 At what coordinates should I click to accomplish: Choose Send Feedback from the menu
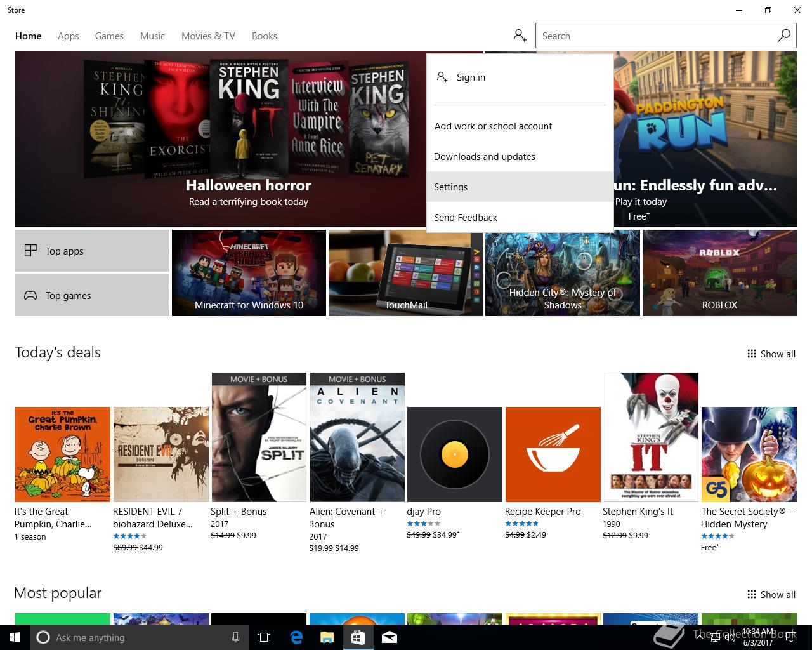point(520,217)
